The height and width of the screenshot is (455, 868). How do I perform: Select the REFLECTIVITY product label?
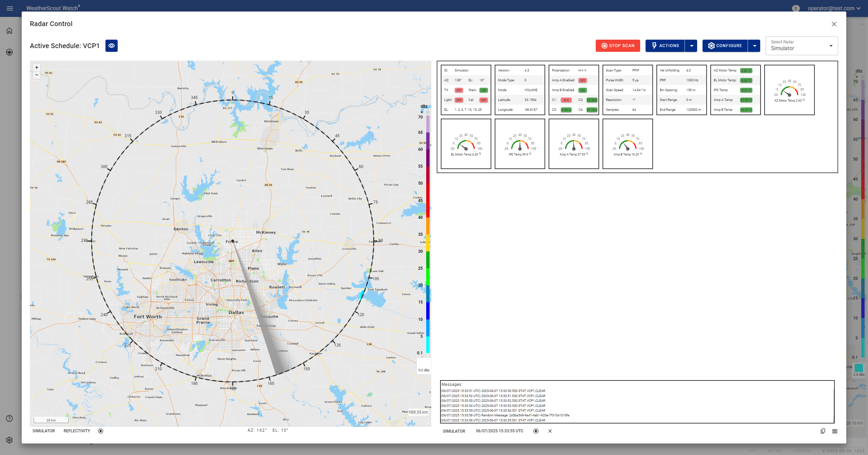click(x=77, y=431)
